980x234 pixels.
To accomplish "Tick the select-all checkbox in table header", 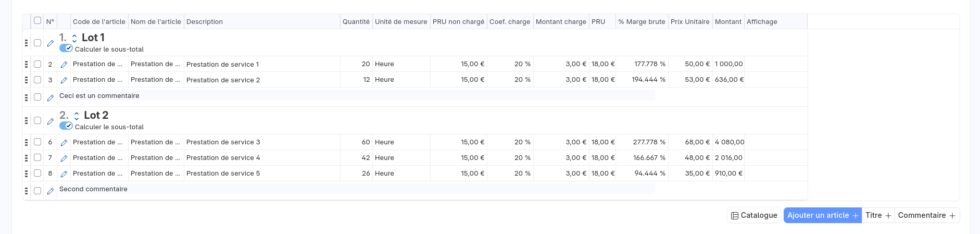I will click(37, 21).
